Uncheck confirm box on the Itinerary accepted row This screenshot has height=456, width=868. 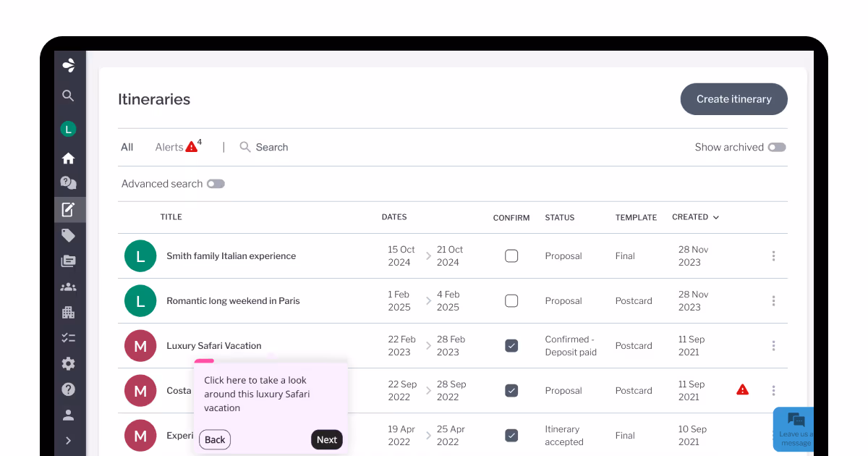tap(511, 436)
